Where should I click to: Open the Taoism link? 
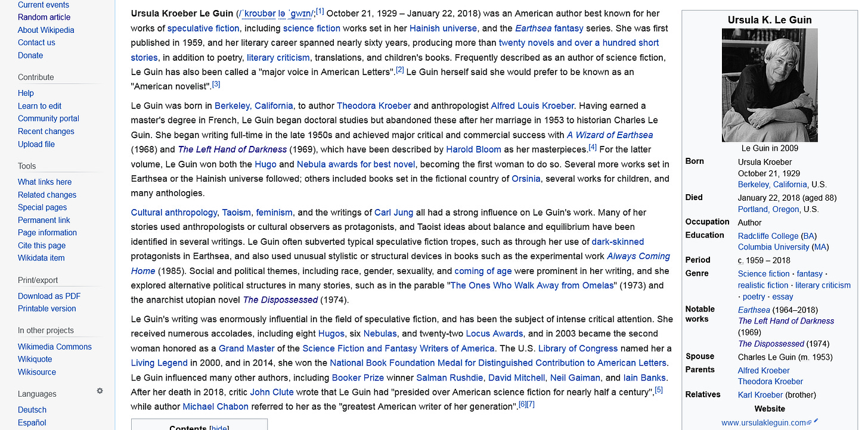[x=236, y=212]
